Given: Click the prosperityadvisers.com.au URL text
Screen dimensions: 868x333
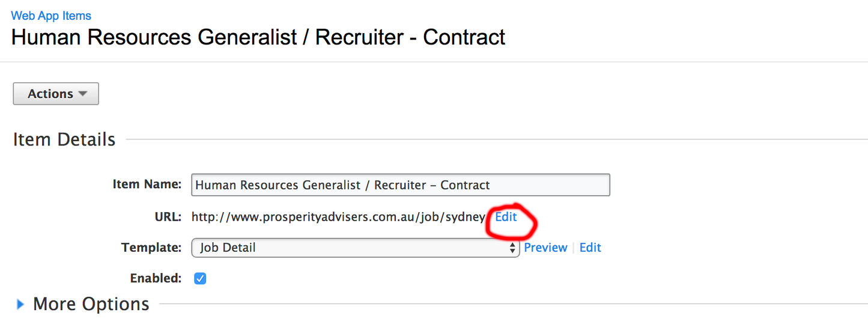Looking at the screenshot, I should [338, 217].
